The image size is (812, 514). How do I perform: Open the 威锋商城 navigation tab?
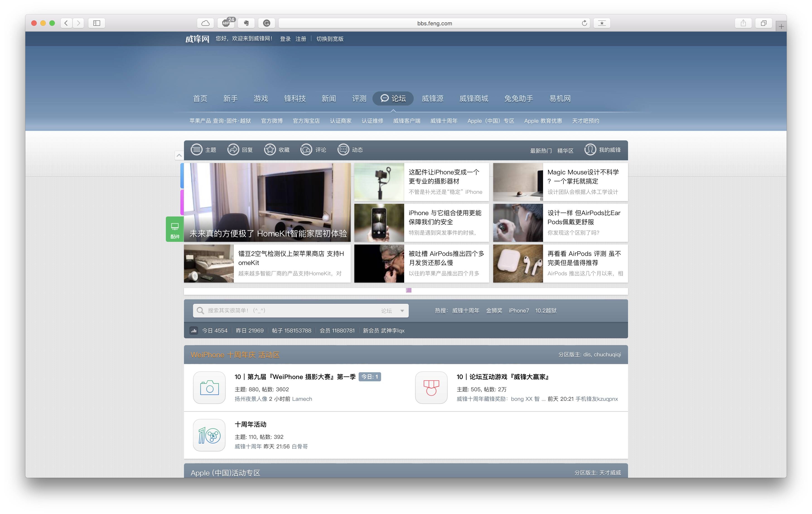[474, 98]
